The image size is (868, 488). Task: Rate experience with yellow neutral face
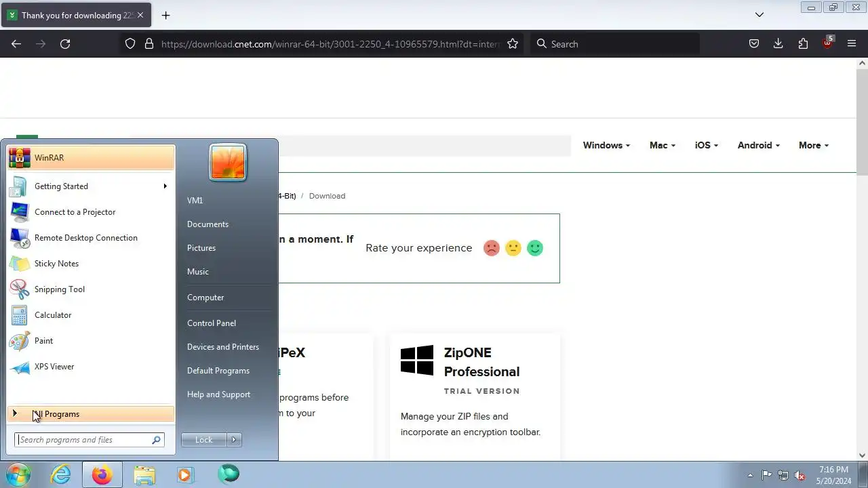pyautogui.click(x=513, y=248)
